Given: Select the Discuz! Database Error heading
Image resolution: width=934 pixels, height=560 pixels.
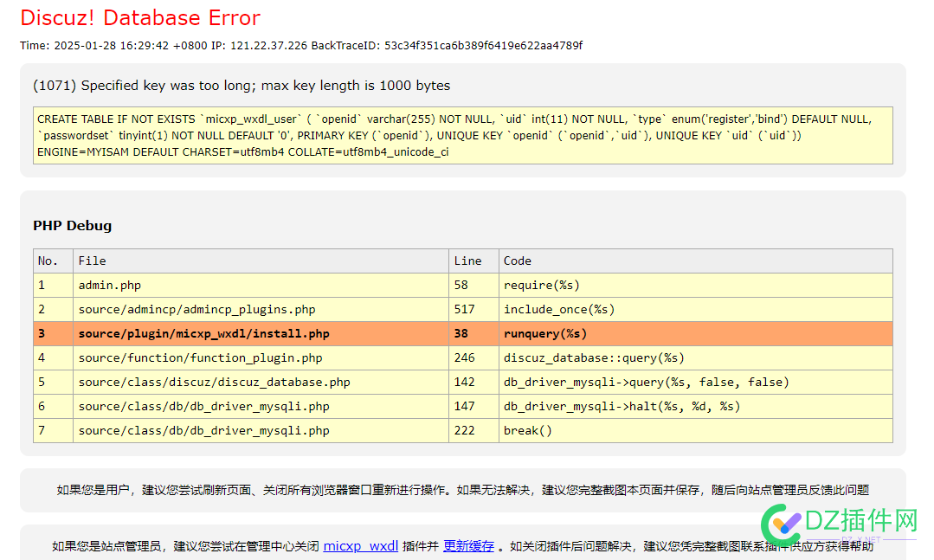Looking at the screenshot, I should pos(140,18).
